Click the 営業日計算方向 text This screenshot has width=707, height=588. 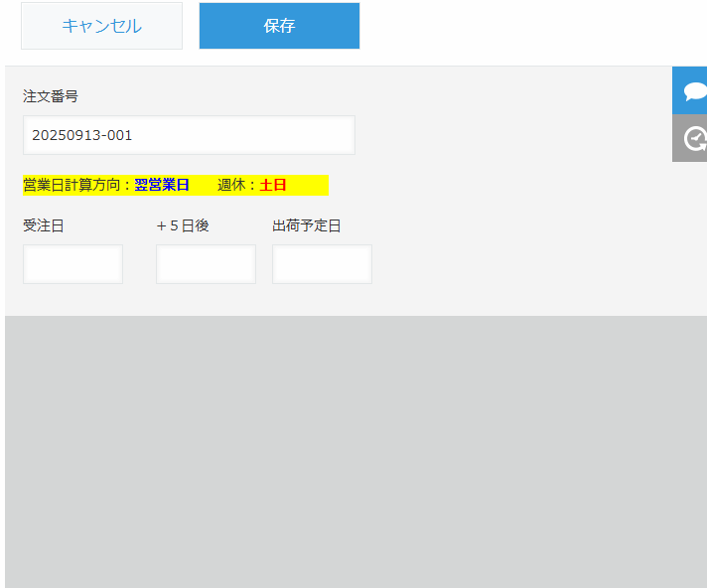(75, 185)
